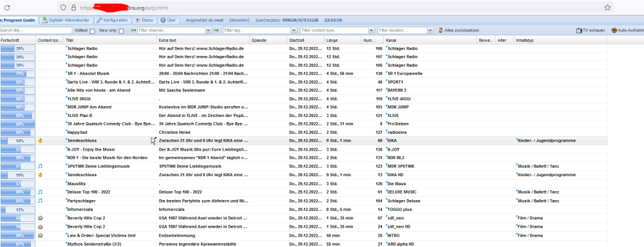
Task: Sort by the Länge column header
Action: click(x=343, y=41)
